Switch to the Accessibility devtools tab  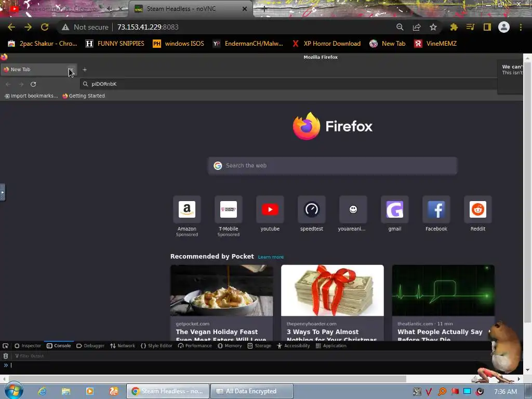(x=294, y=345)
